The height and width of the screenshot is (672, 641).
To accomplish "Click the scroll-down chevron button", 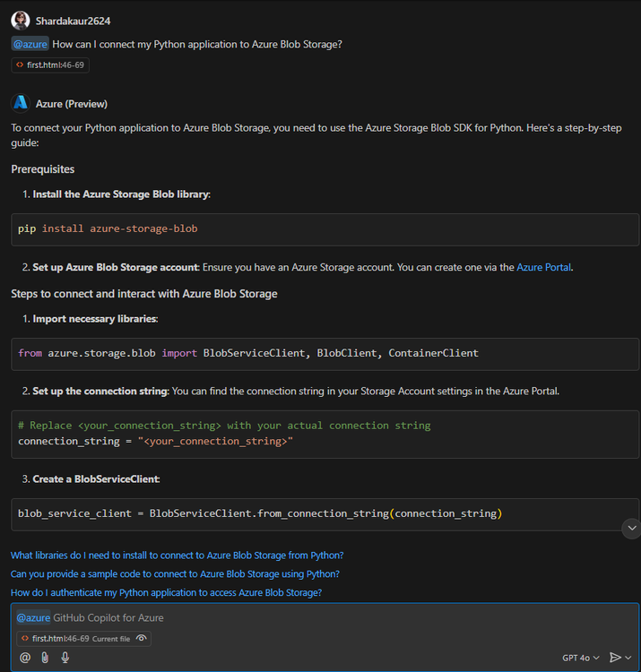I will [x=632, y=528].
